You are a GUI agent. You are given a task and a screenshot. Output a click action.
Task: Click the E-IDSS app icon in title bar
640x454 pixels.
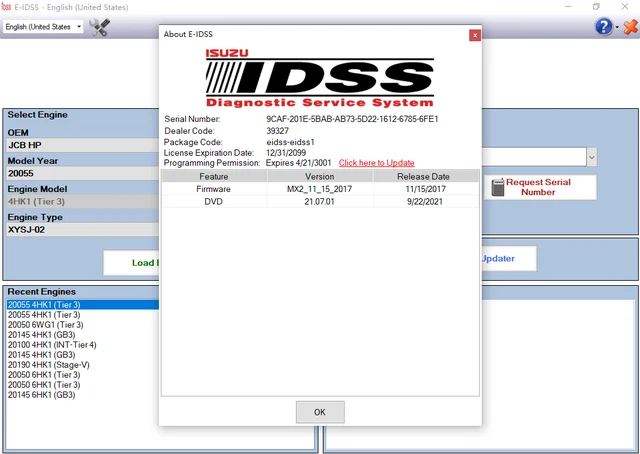(x=6, y=7)
